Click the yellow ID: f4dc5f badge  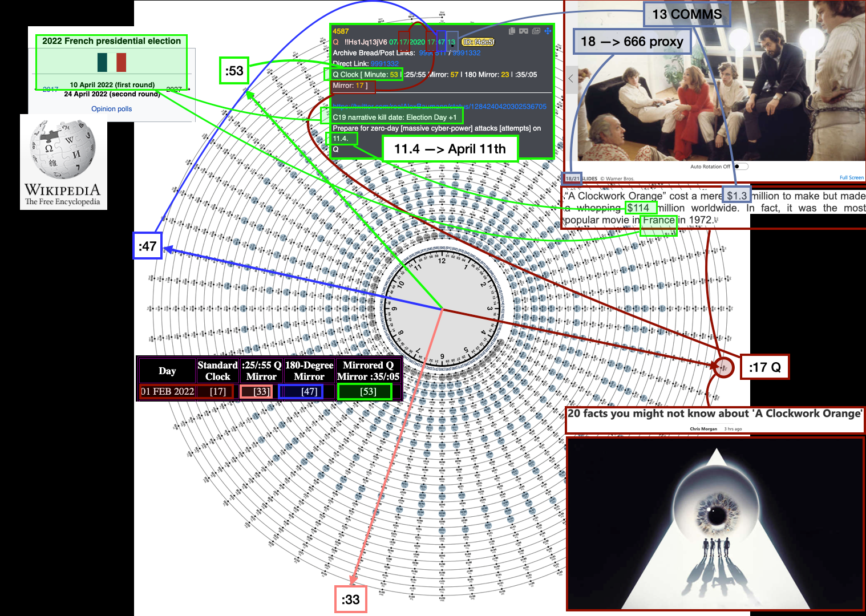coord(478,42)
